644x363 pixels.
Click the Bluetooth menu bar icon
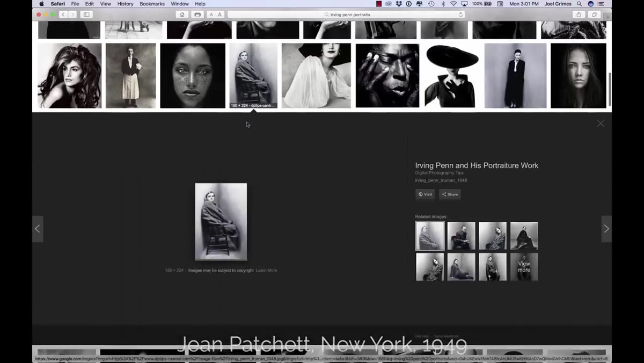[x=443, y=4]
